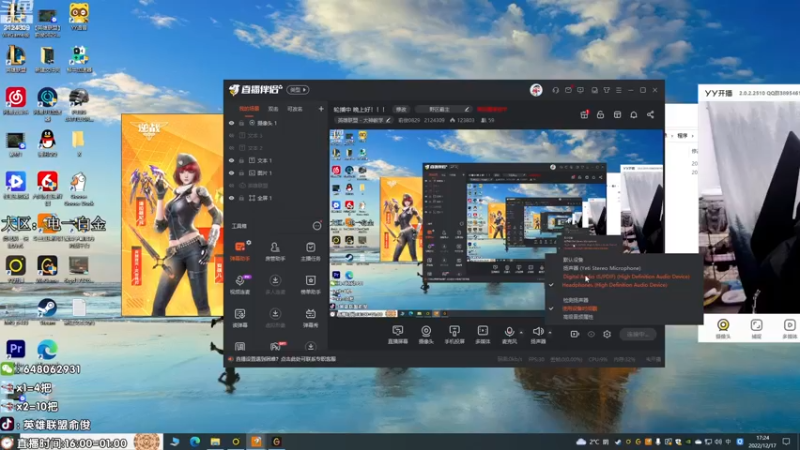800x450 pixels.
Task: Click the share icon at top right
Action: click(x=650, y=115)
